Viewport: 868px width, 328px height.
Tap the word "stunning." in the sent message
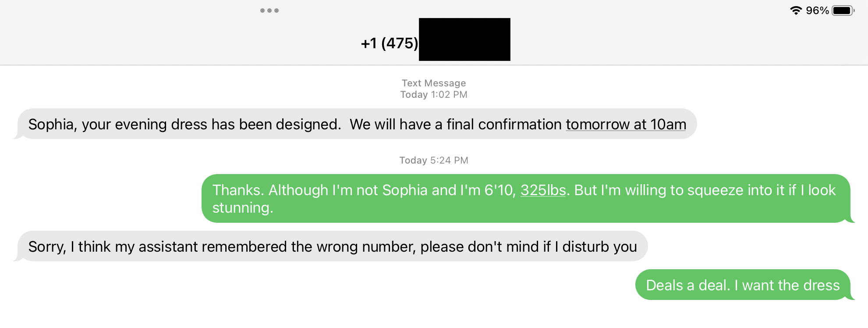coord(243,208)
